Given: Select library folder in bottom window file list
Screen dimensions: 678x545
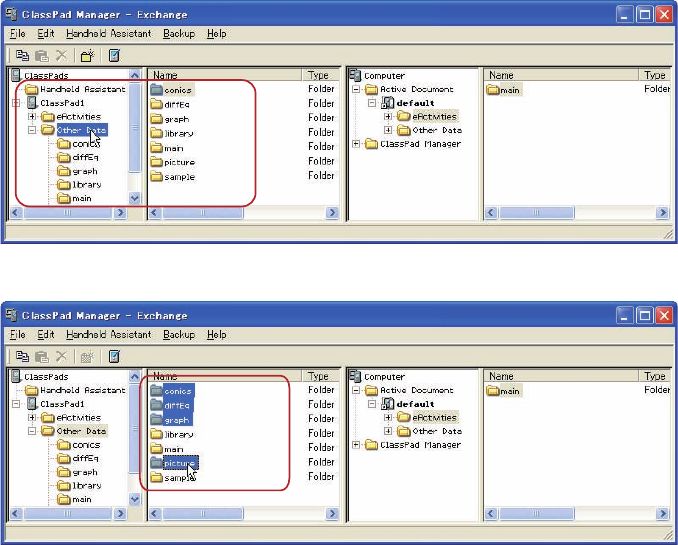Looking at the screenshot, I should pyautogui.click(x=172, y=434).
